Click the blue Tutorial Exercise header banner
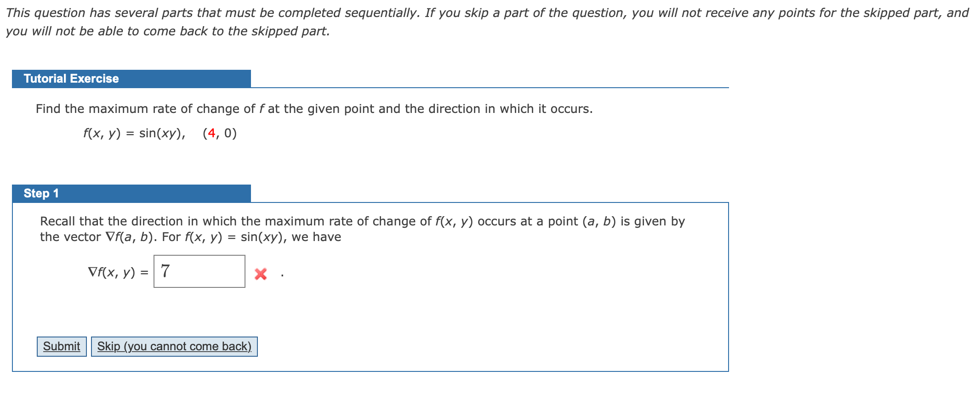The image size is (980, 393). [x=131, y=78]
